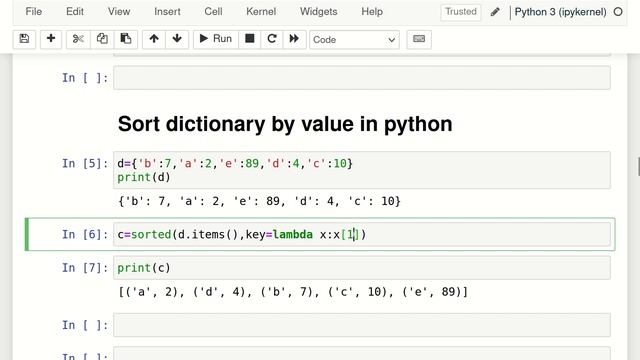This screenshot has width=640, height=360.
Task: Move the selected cell down
Action: point(177,39)
